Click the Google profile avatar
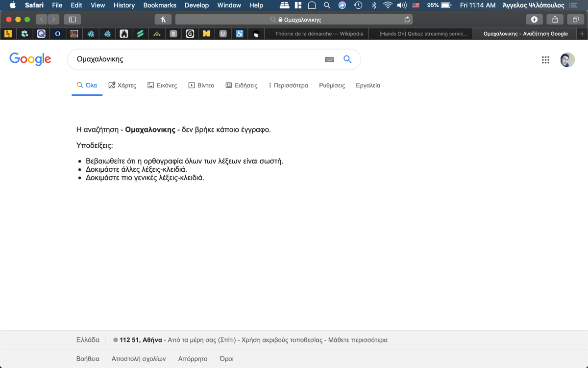This screenshot has width=588, height=368. click(567, 59)
